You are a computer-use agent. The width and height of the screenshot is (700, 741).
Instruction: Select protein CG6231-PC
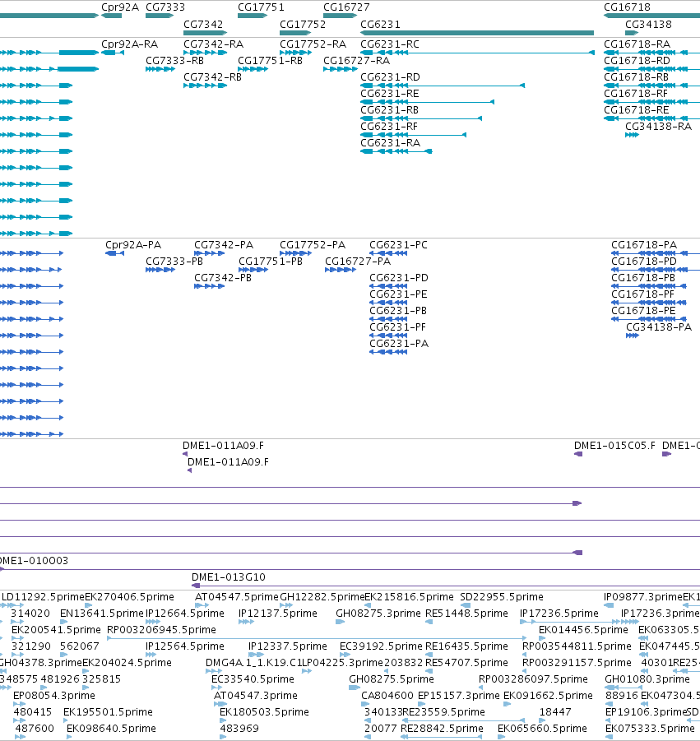coord(398,245)
